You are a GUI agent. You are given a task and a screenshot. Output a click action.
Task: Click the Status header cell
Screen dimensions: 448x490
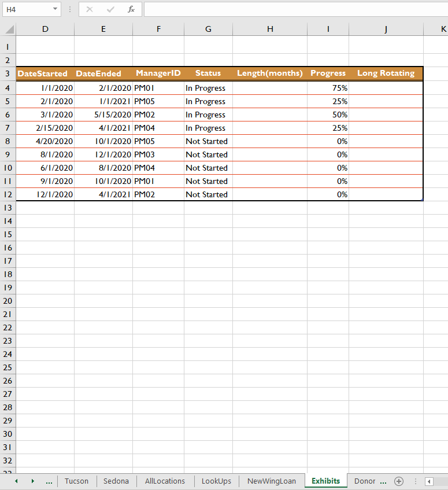[x=208, y=73]
